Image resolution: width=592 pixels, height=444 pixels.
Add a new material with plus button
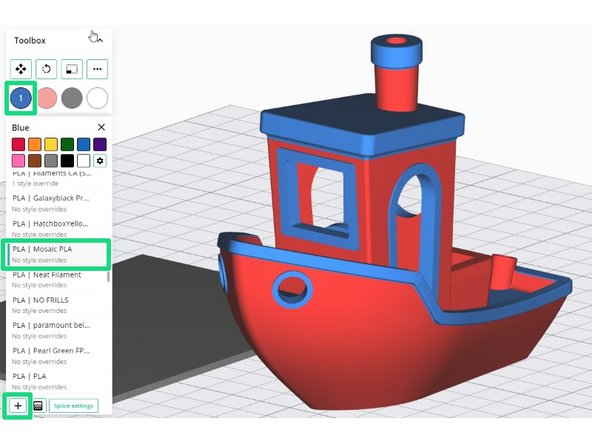(18, 406)
